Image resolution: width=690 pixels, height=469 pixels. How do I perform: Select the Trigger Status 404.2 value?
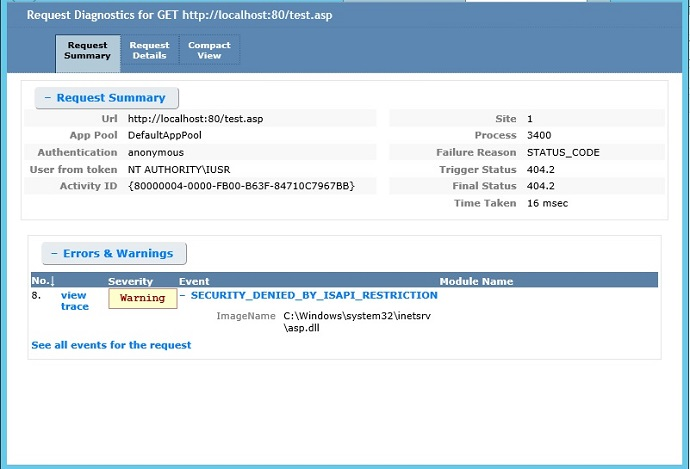tap(541, 169)
